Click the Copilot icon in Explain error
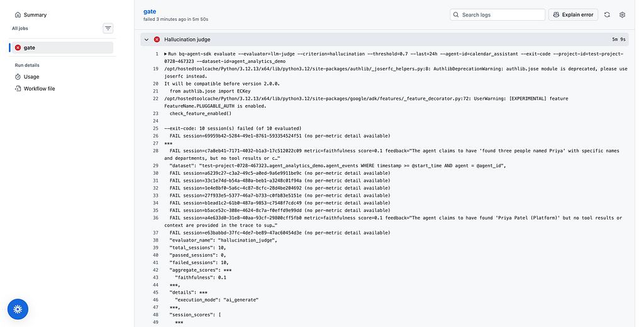 [x=556, y=15]
